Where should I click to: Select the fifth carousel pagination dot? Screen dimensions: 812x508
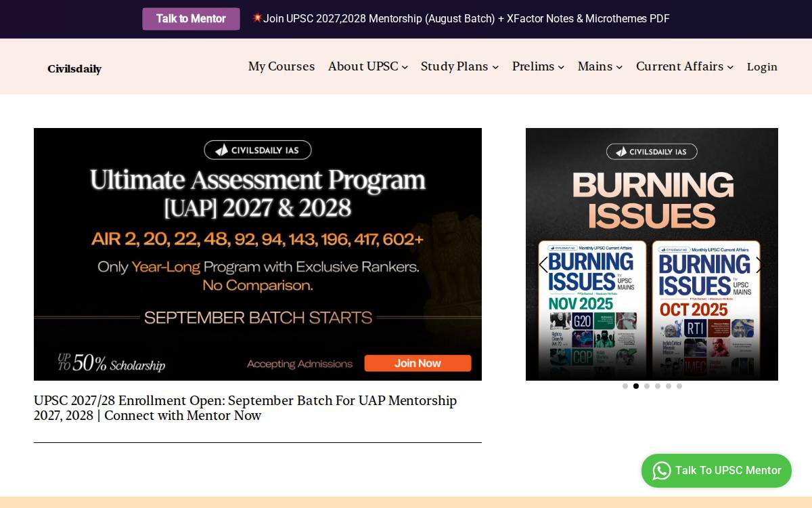(x=669, y=386)
